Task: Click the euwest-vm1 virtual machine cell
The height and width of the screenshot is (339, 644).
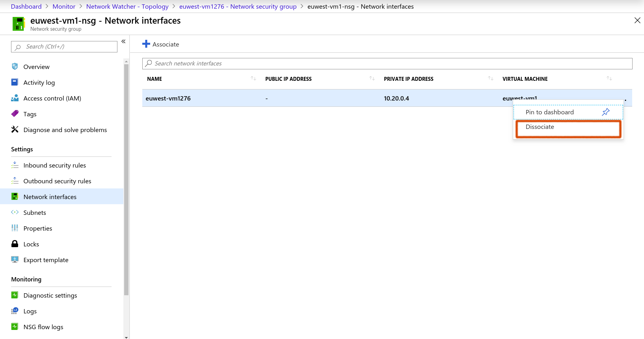Action: pyautogui.click(x=519, y=98)
